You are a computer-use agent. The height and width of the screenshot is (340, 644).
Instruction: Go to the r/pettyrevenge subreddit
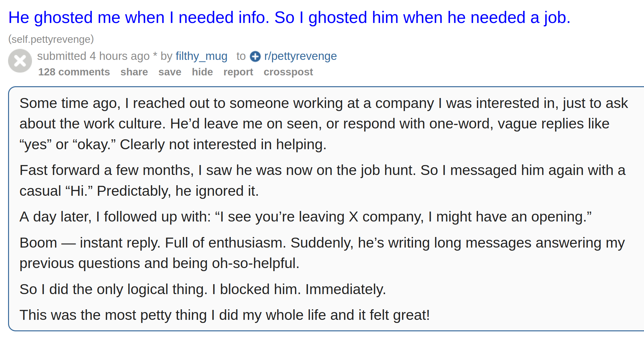(300, 56)
